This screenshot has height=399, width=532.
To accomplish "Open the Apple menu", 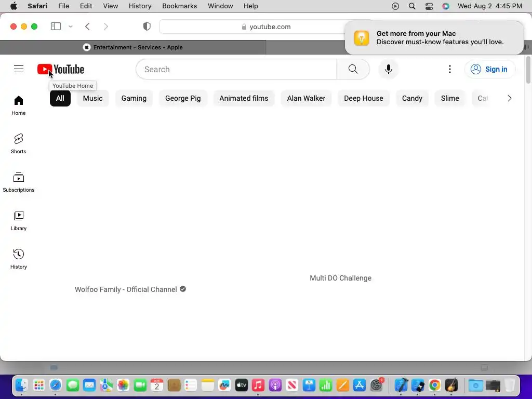I will [x=14, y=6].
